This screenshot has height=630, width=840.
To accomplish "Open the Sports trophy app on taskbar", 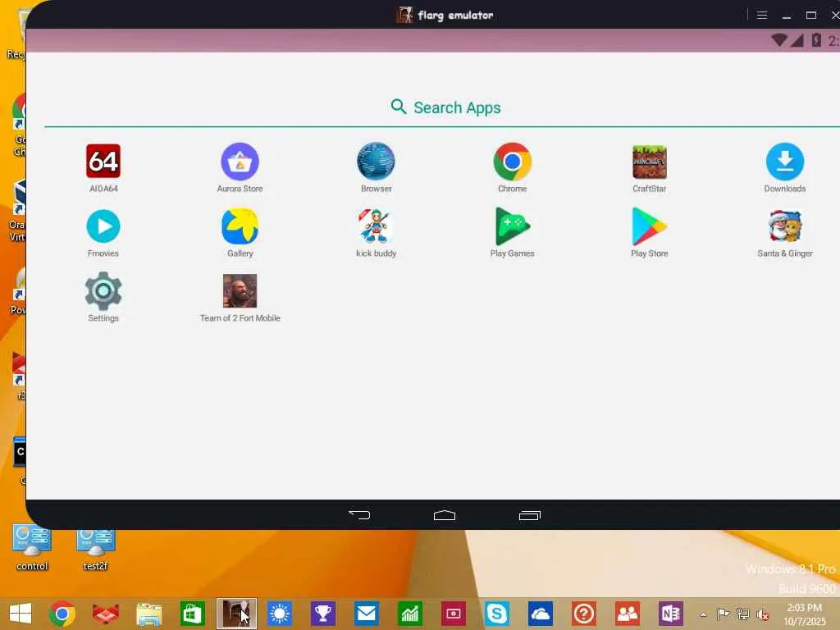I will pos(323,614).
